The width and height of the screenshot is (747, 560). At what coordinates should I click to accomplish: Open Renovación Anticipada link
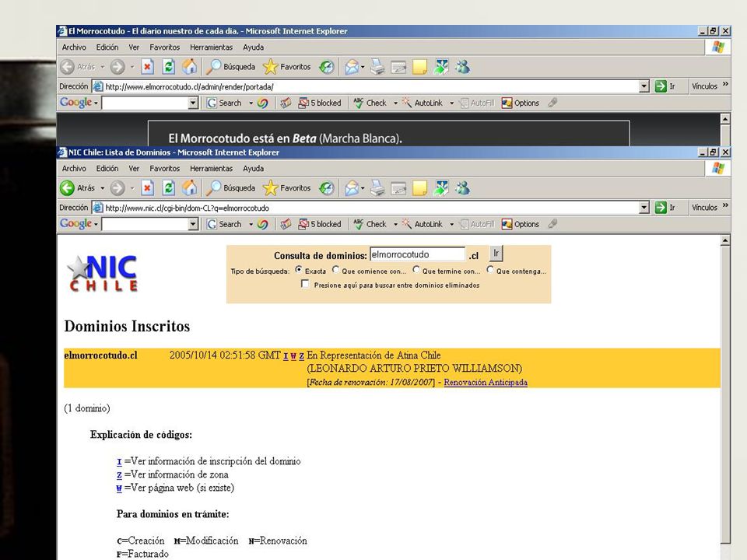(x=486, y=382)
